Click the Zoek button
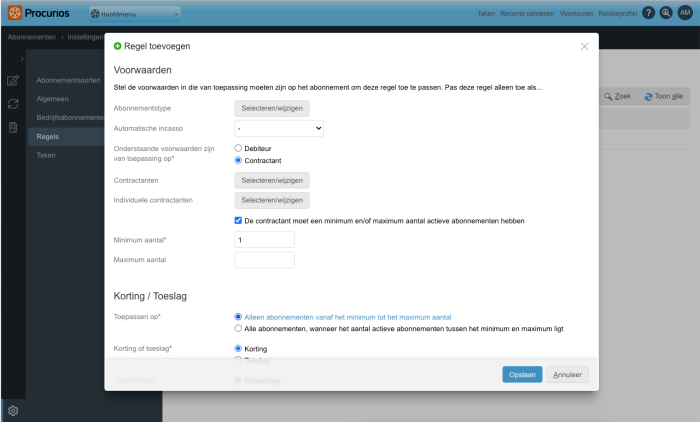This screenshot has height=422, width=700. pos(617,96)
